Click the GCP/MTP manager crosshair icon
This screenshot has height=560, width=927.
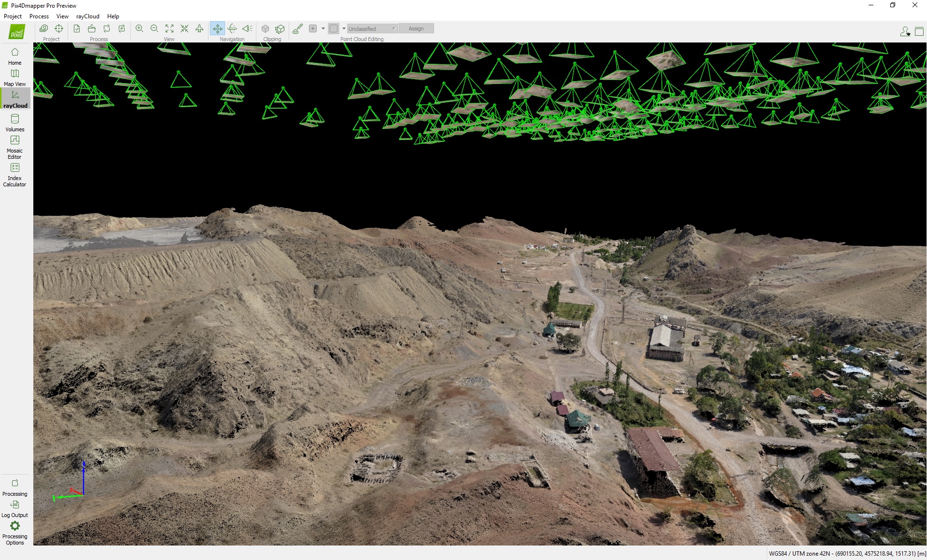[59, 28]
